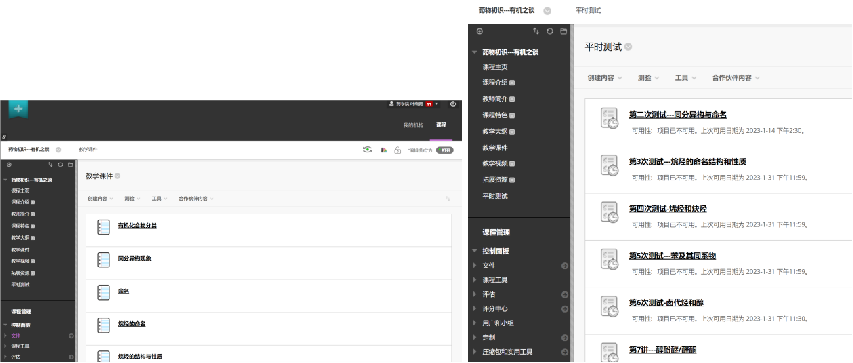853x363 pixels.
Task: Click 用户和小组 in 平时测试 page control panel
Action: 498,323
